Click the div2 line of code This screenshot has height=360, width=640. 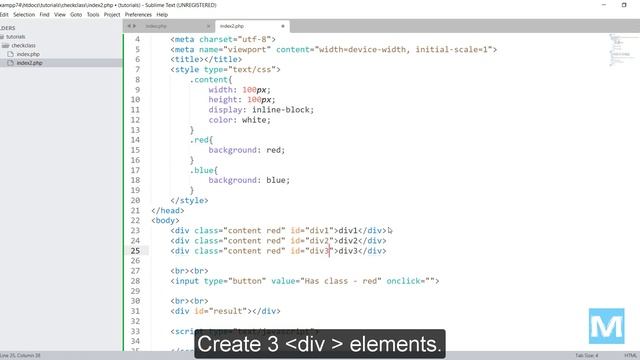pyautogui.click(x=278, y=241)
